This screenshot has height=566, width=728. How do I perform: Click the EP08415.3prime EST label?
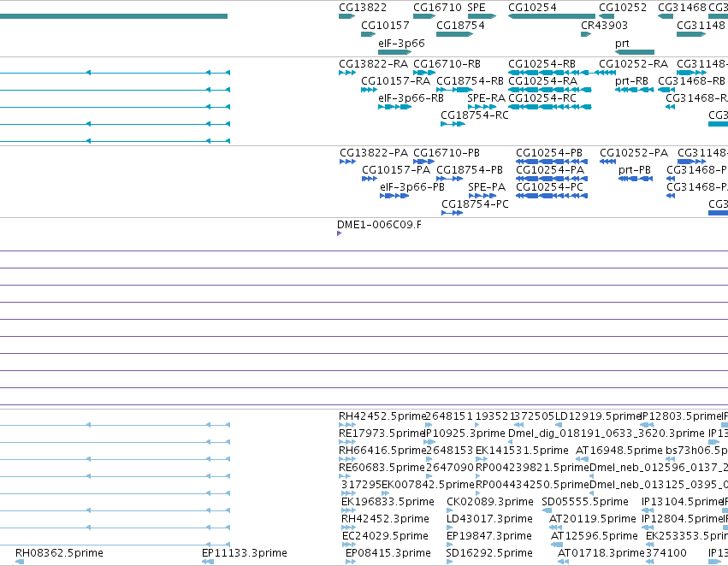pos(388,553)
